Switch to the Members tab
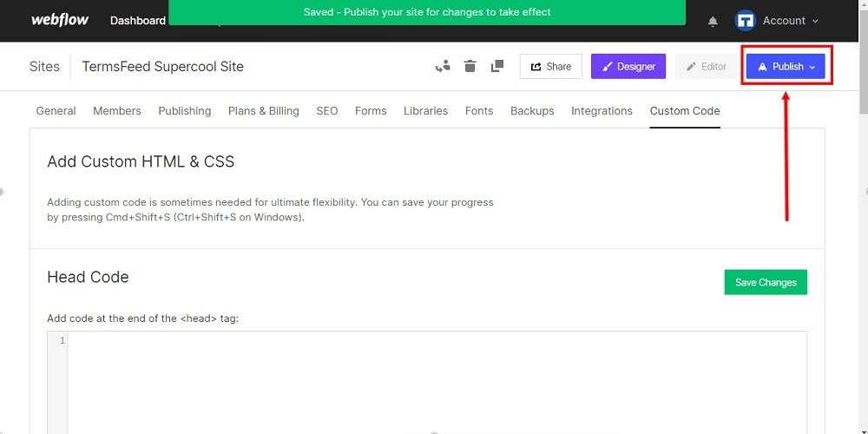The width and height of the screenshot is (868, 434). pyautogui.click(x=117, y=111)
